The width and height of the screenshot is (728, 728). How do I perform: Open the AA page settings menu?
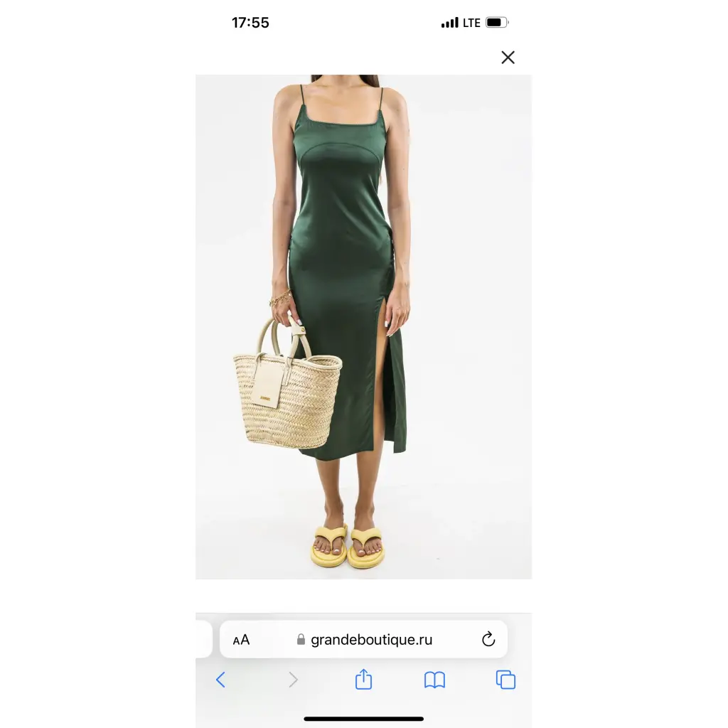coord(241,640)
